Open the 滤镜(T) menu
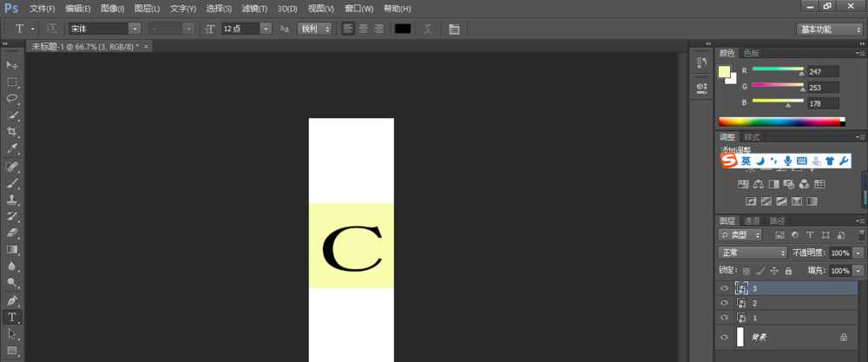Image resolution: width=868 pixels, height=362 pixels. click(253, 8)
